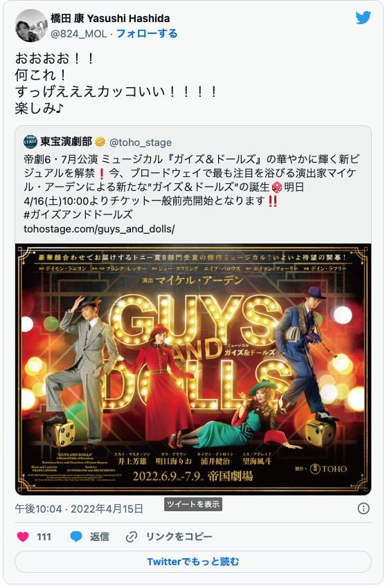392x588 pixels.
Task: Click the 返信 reply label
Action: tap(99, 537)
